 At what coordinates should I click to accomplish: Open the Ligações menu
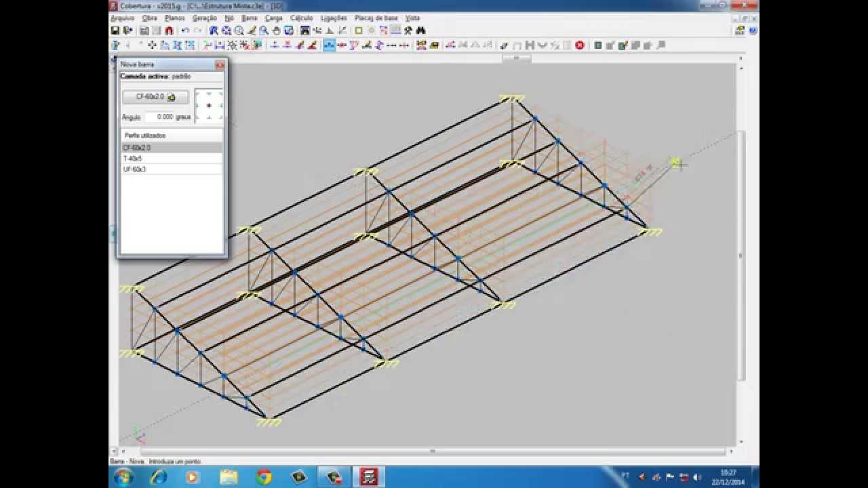334,18
